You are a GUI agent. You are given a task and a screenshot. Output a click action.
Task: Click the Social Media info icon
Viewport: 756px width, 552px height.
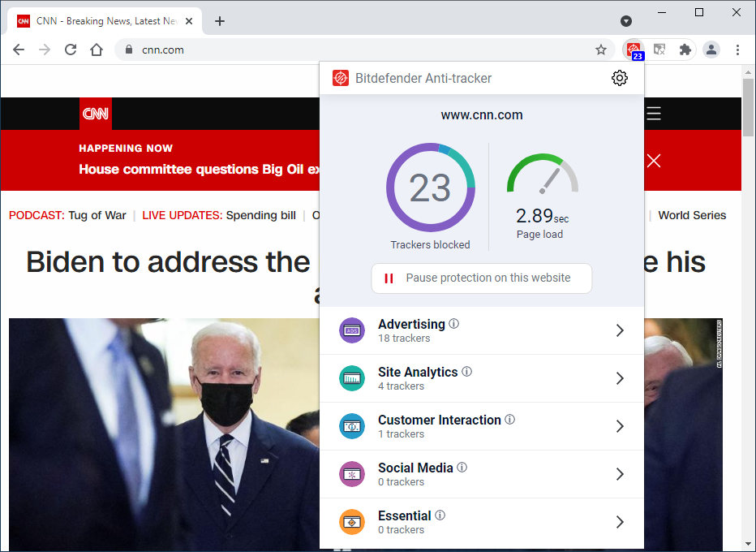point(462,466)
